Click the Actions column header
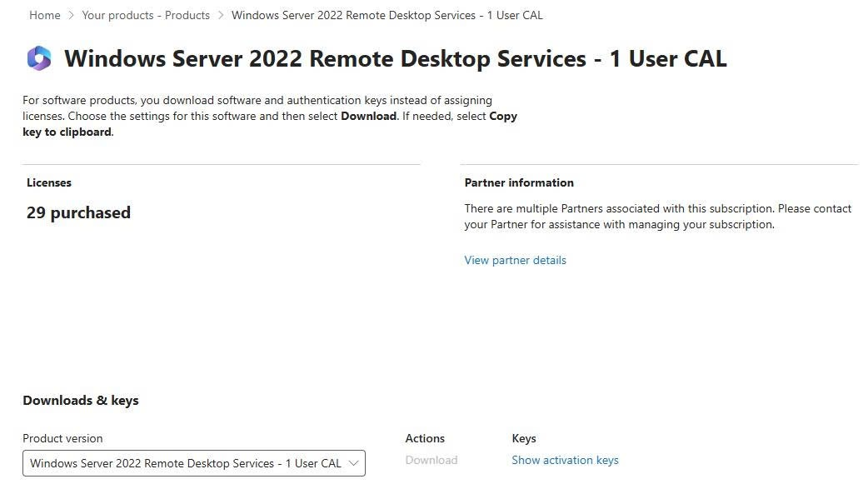This screenshot has width=868, height=489. point(425,439)
